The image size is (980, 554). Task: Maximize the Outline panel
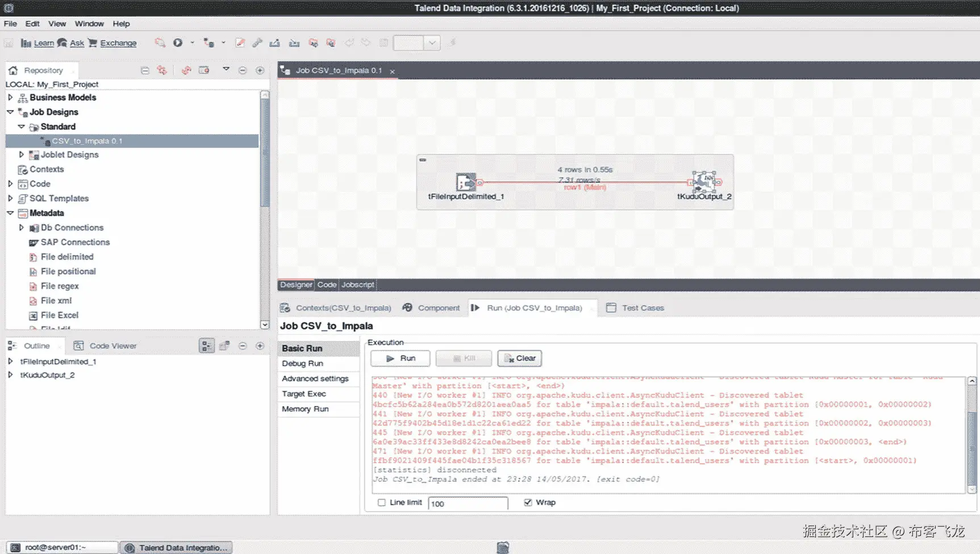260,346
